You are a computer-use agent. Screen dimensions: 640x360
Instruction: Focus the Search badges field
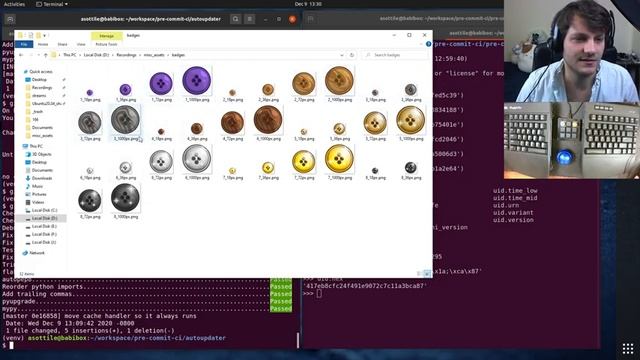coord(395,55)
